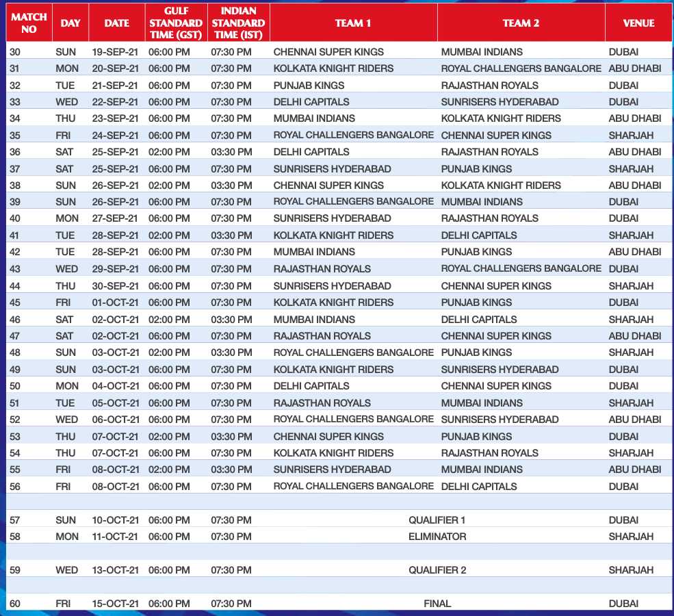Click the TEAM 1 column header

point(353,23)
